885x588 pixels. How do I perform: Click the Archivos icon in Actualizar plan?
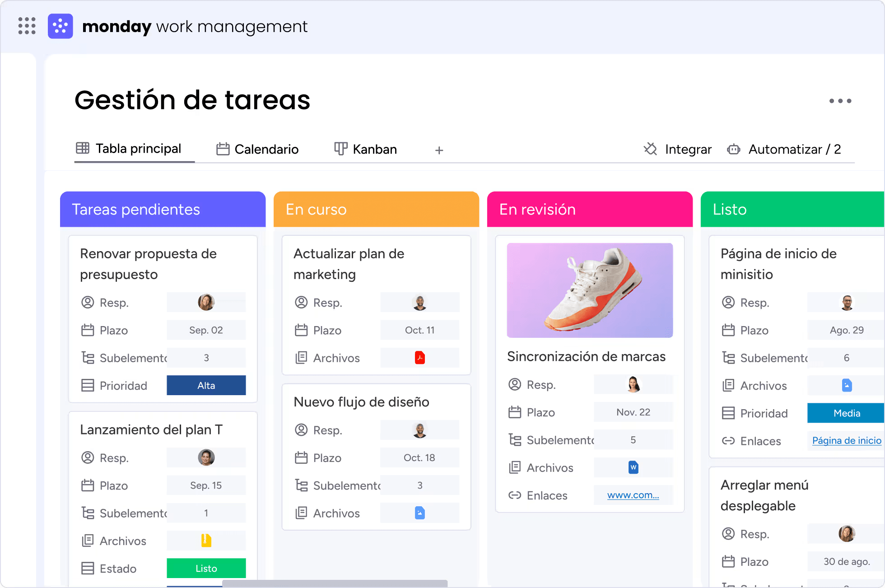(301, 358)
